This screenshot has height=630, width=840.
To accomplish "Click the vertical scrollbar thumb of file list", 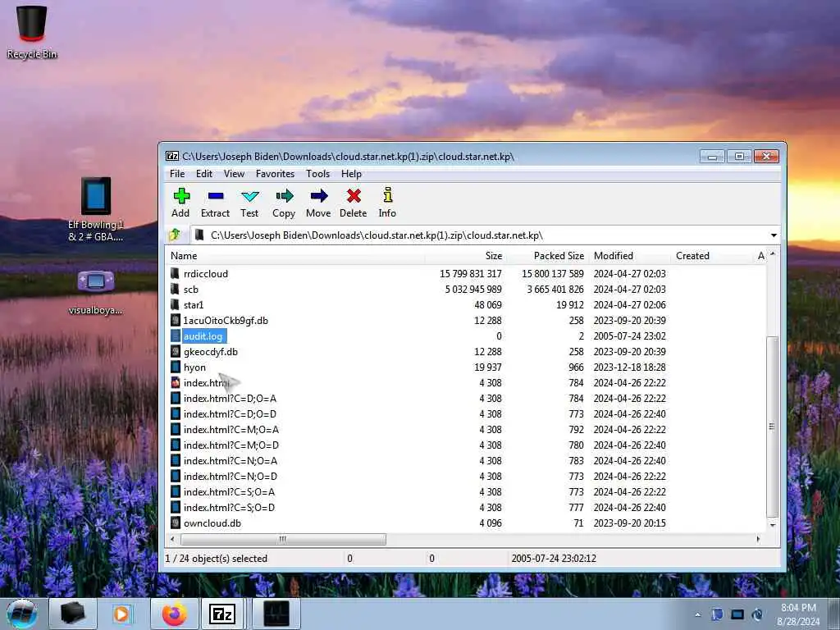I will coord(772,427).
